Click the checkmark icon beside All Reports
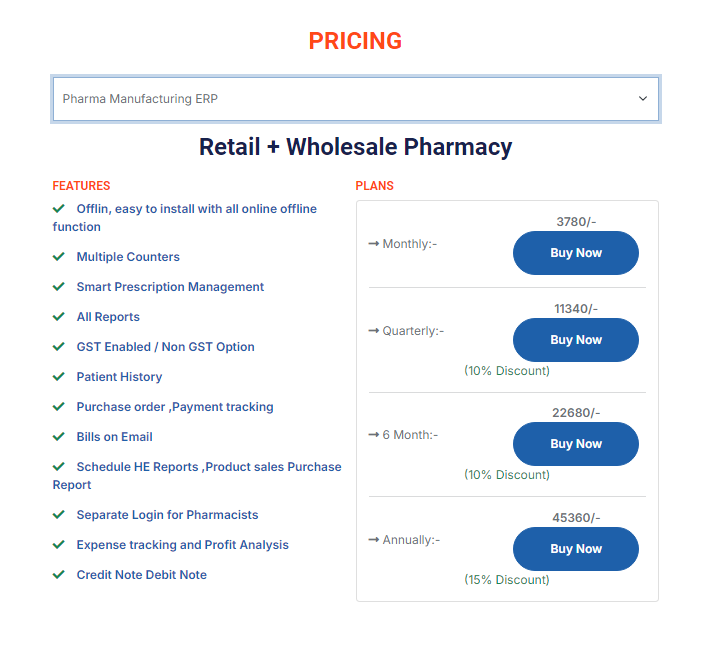The image size is (710, 646). tap(59, 317)
